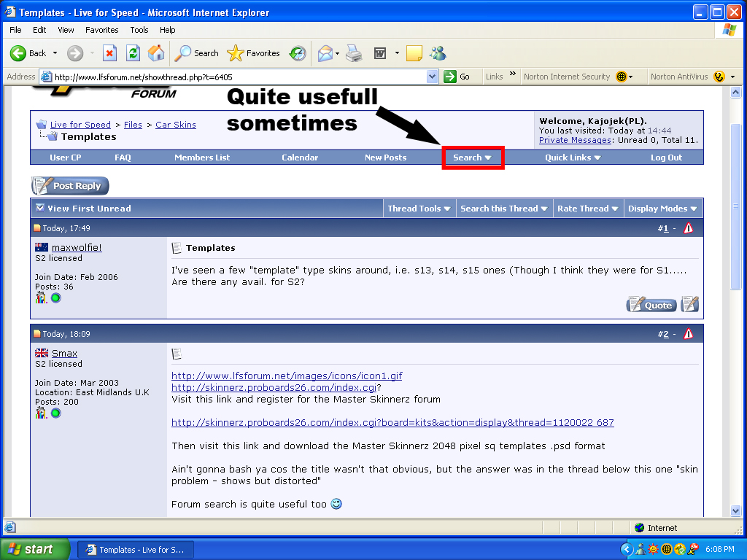Expand hidden system tray icons arrow

click(627, 550)
